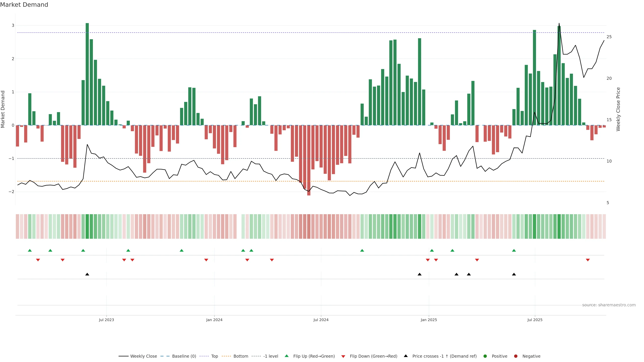Screen dimensions: 644x362
Task: Click source: sharemaestro.com text
Action: (x=609, y=305)
